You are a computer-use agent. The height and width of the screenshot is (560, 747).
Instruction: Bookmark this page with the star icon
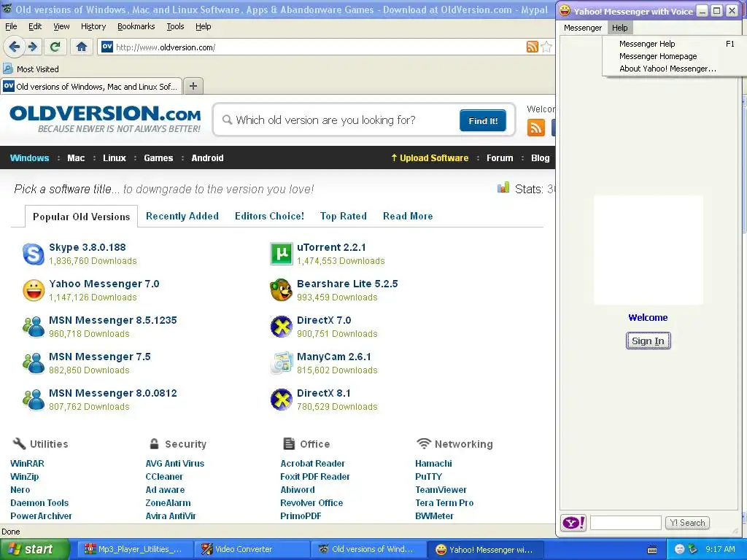(546, 47)
